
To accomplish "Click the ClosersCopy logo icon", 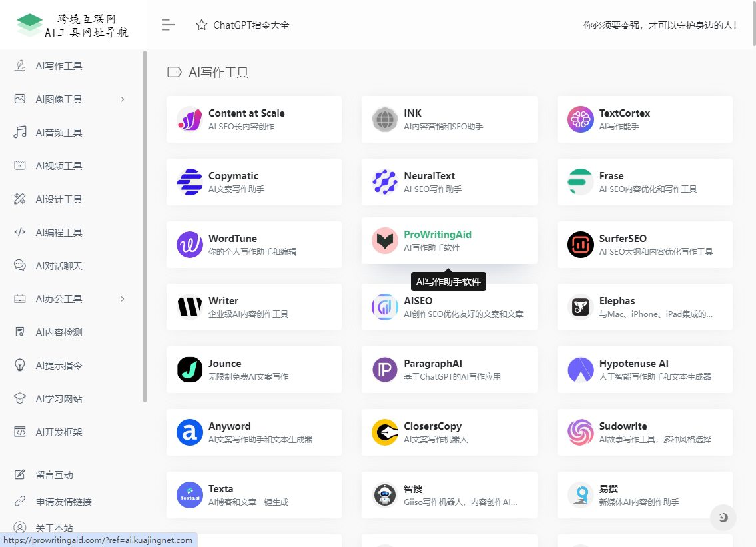I will (385, 432).
